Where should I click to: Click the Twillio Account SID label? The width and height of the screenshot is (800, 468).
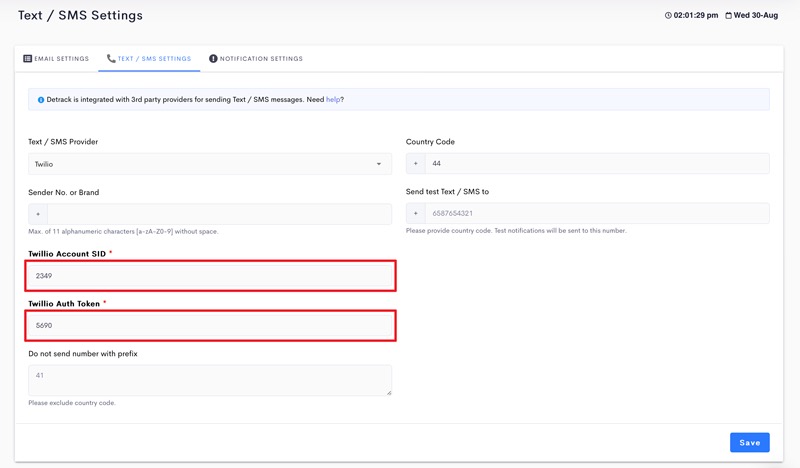67,254
